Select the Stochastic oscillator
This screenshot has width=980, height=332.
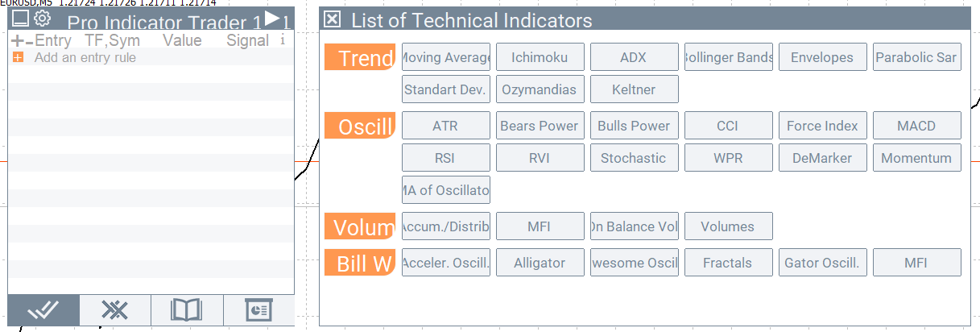point(634,158)
